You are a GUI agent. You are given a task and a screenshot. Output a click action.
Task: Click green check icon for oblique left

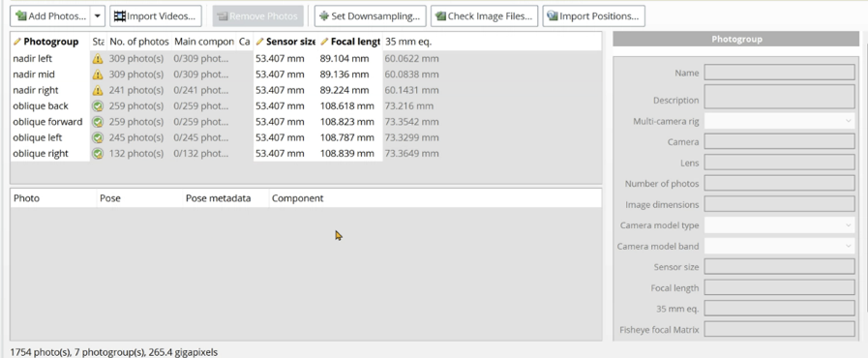(x=98, y=137)
